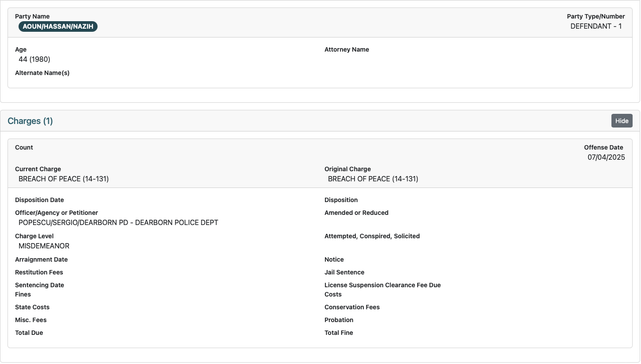Select the AOUN/HASSAN/NAZIH party name badge
The width and height of the screenshot is (641, 364).
[x=58, y=26]
